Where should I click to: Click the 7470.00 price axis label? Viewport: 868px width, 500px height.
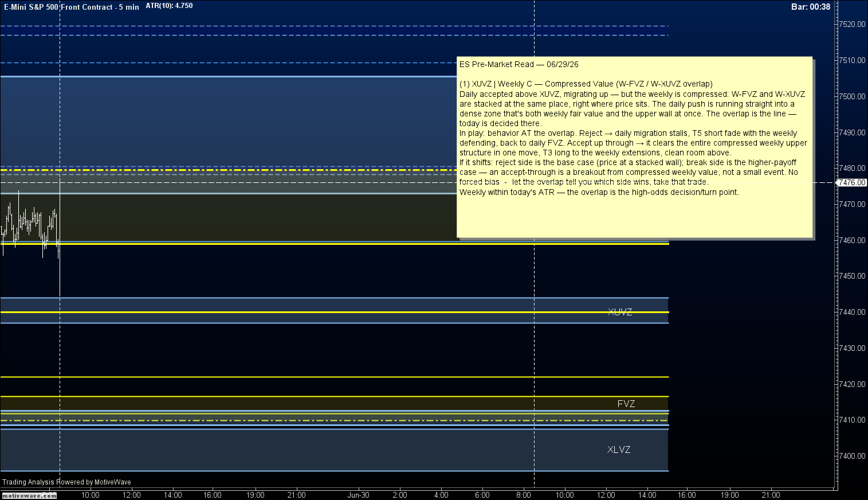tap(852, 204)
